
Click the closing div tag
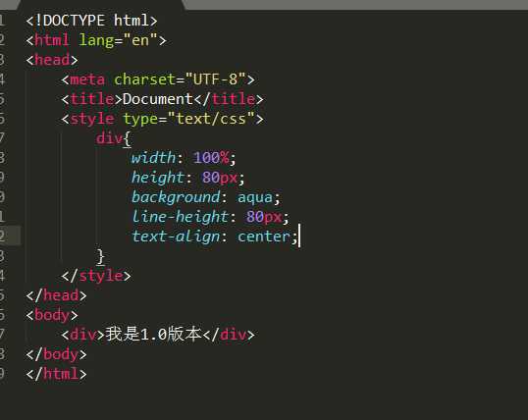point(229,336)
